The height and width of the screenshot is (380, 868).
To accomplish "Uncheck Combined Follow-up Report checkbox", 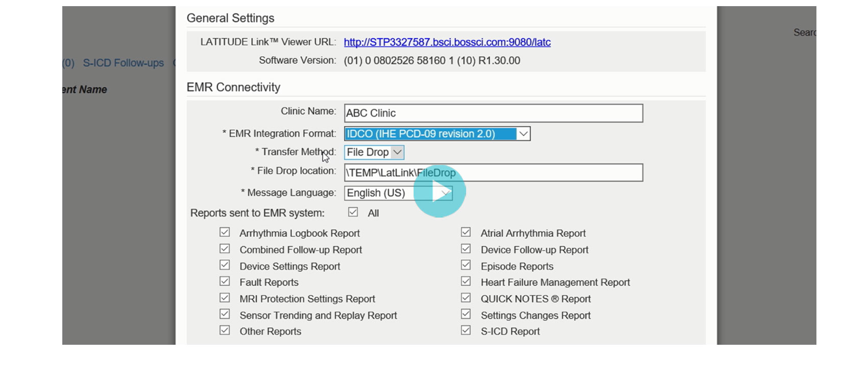I will [225, 249].
